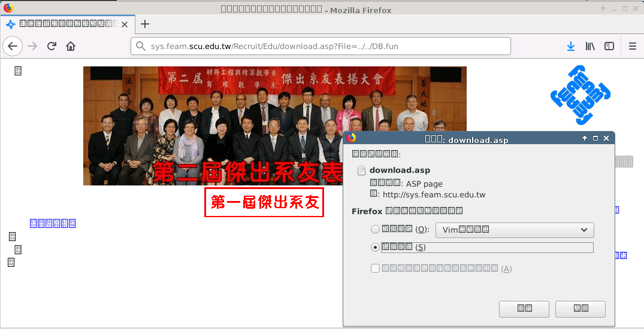
Task: Maximize the download.asp dialog window
Action: [x=595, y=138]
